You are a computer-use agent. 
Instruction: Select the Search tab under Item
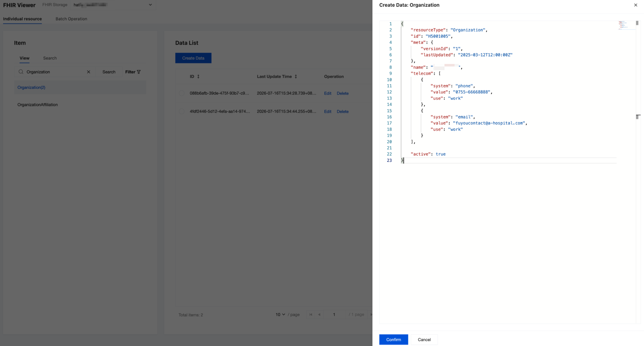click(50, 58)
